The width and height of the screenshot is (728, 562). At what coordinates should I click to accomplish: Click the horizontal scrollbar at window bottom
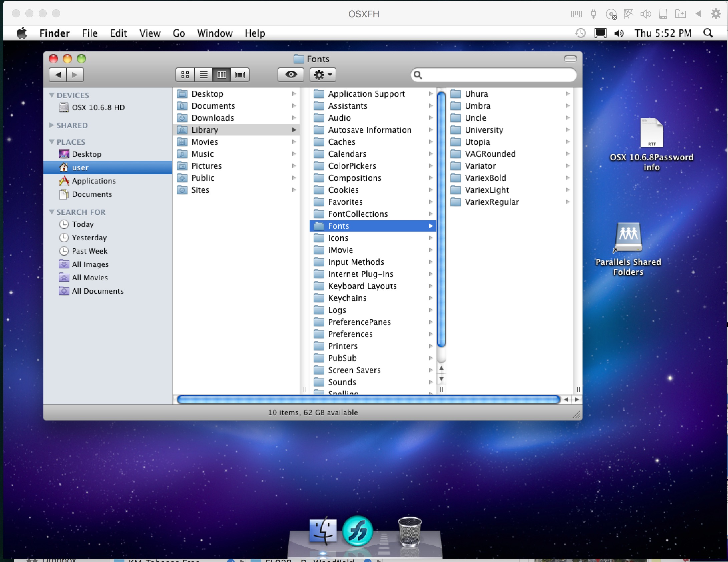368,399
